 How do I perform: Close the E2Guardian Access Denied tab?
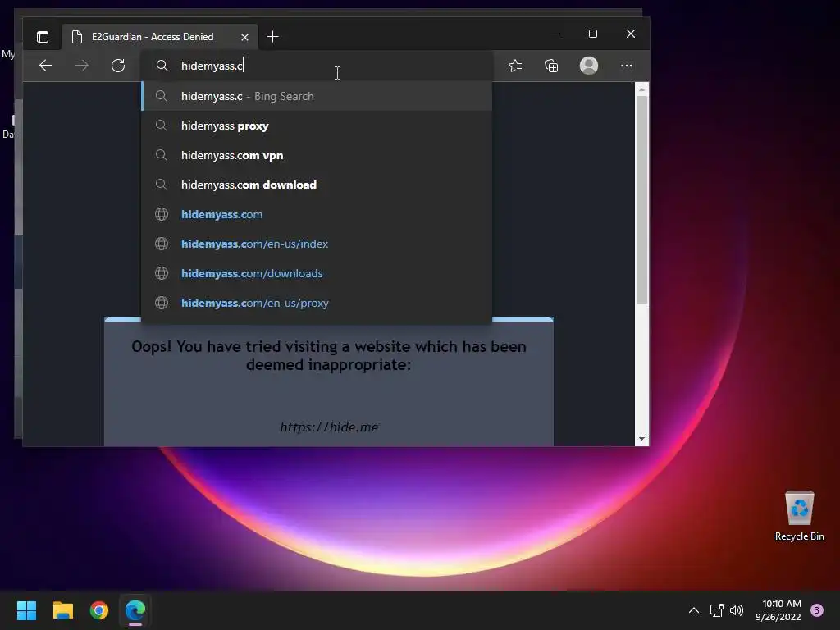(244, 37)
